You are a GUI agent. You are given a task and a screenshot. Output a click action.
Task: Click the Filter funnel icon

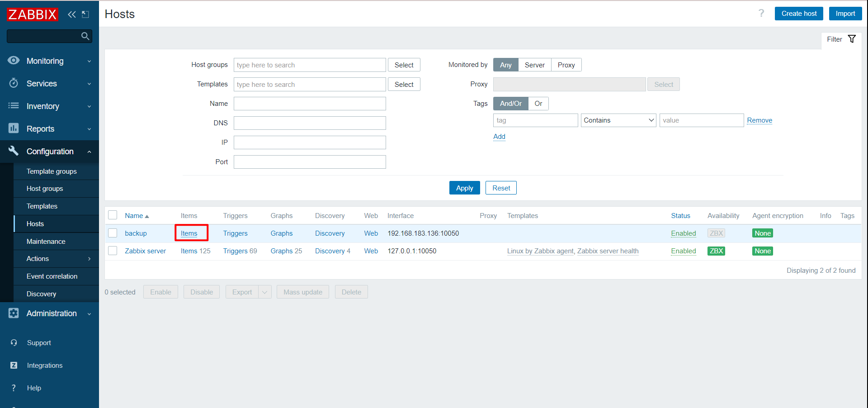pos(852,39)
